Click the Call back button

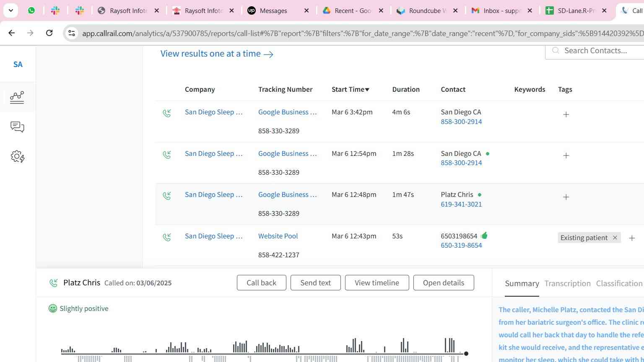(x=262, y=283)
